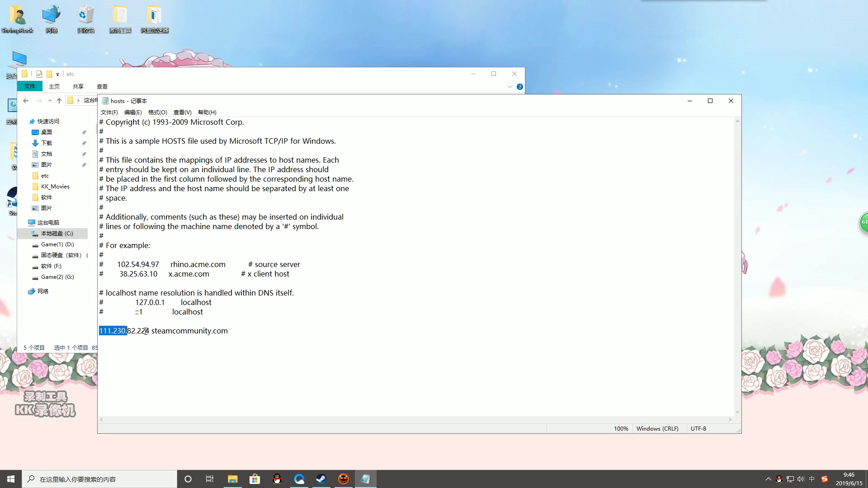Open Notepad 格式(O) menu

coord(157,113)
